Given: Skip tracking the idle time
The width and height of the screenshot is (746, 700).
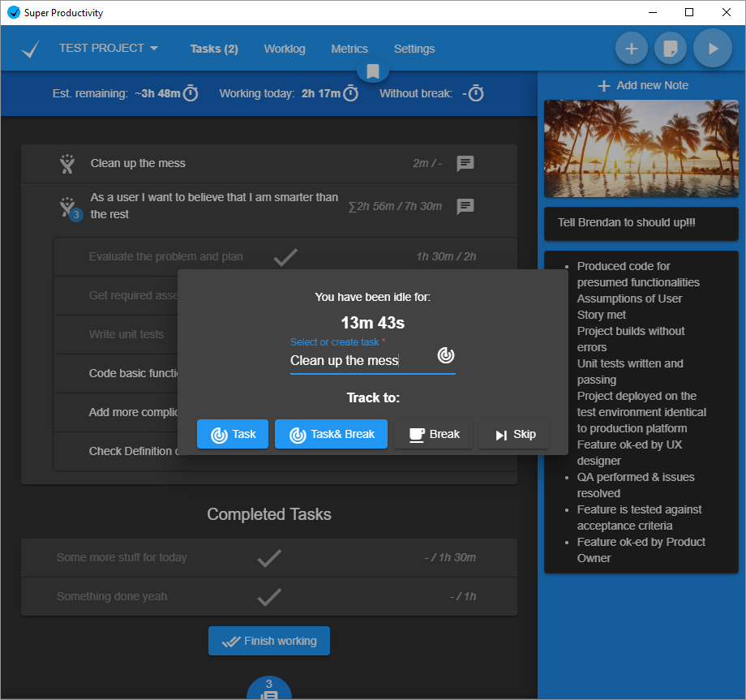Looking at the screenshot, I should tap(514, 434).
